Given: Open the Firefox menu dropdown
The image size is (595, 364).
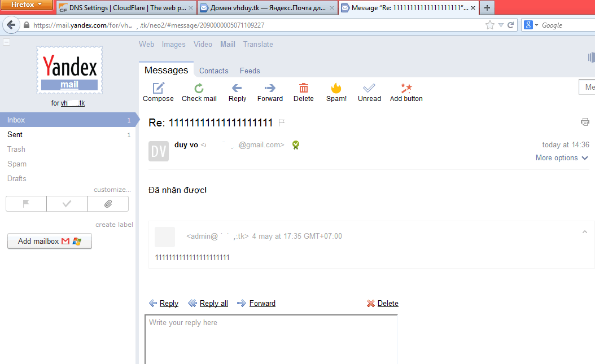Looking at the screenshot, I should pos(27,5).
